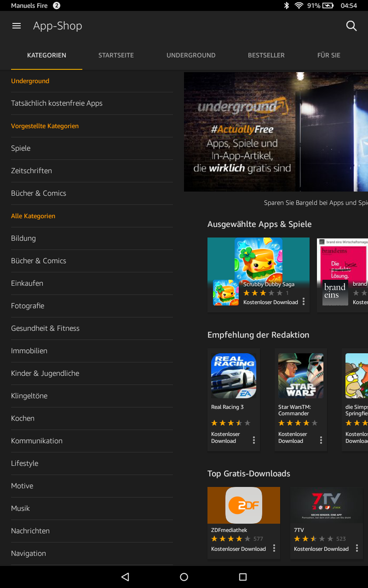The image size is (368, 588).
Task: Open overflow menu for Real Racing 3
Action: [254, 440]
